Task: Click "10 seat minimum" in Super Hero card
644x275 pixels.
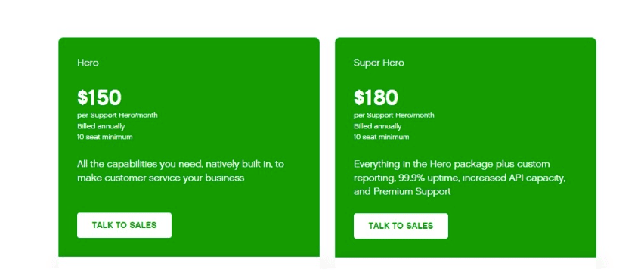Action: (381, 137)
